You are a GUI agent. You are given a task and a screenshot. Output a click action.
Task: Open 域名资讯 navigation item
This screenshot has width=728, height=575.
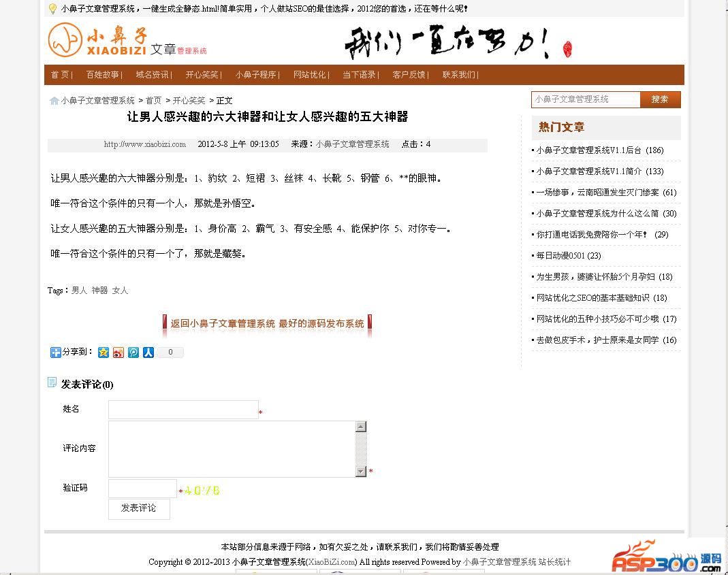click(x=153, y=75)
